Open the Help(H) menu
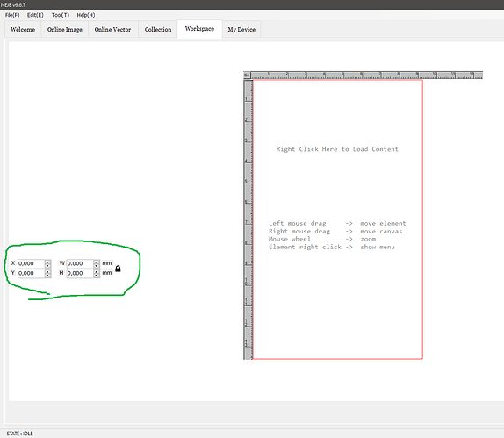The width and height of the screenshot is (504, 438). click(x=85, y=15)
